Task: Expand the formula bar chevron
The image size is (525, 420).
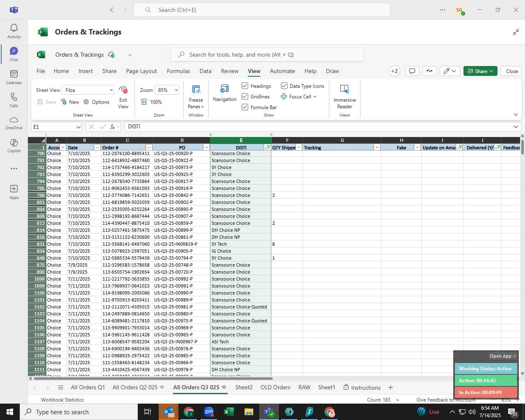Action: tap(516, 127)
